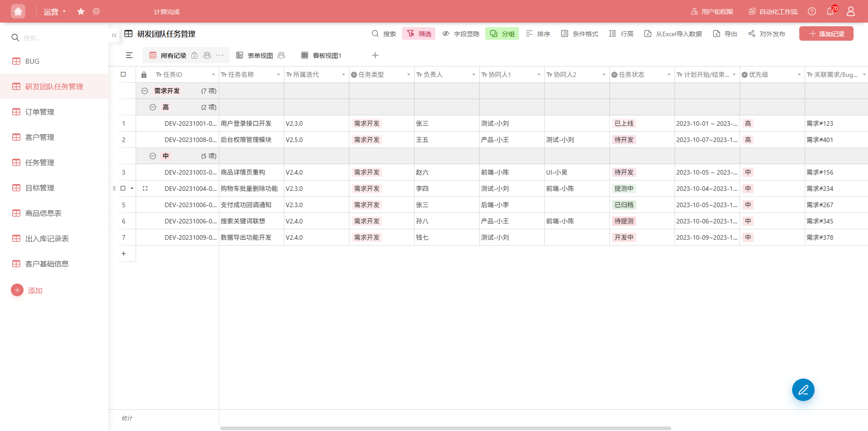Open 自动化工作流
The height and width of the screenshot is (431, 868).
[x=773, y=11]
